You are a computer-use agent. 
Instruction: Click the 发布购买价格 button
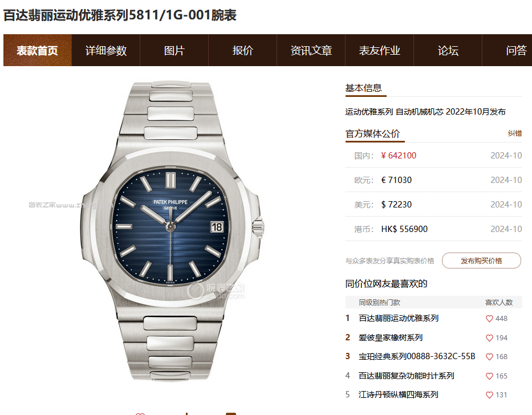481,261
